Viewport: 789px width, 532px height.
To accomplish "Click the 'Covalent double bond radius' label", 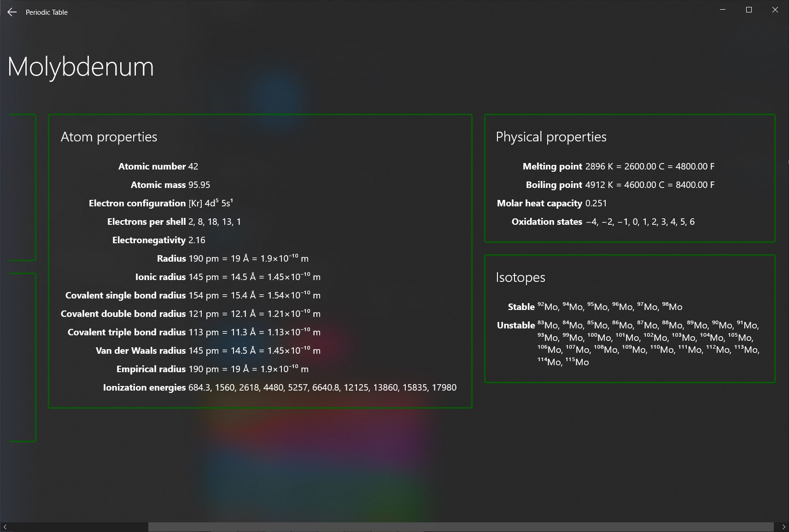I will pyautogui.click(x=123, y=314).
